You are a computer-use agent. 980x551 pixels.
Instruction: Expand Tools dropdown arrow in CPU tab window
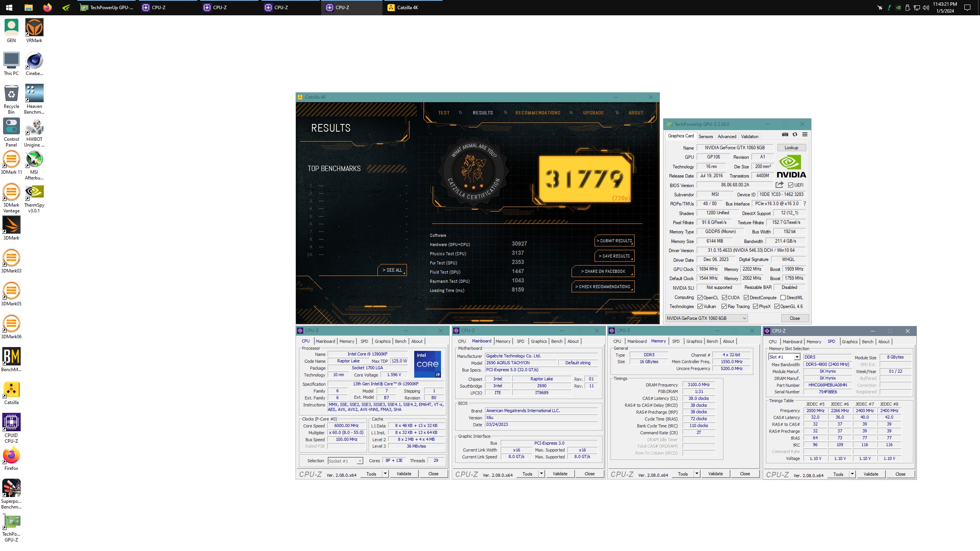click(385, 474)
